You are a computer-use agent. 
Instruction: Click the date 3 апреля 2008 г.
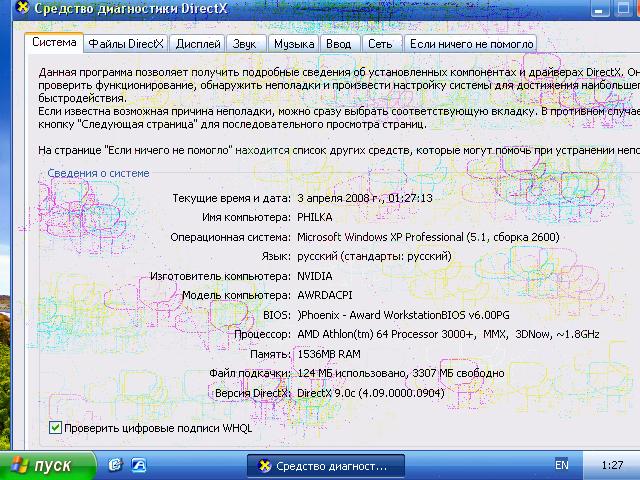point(341,198)
